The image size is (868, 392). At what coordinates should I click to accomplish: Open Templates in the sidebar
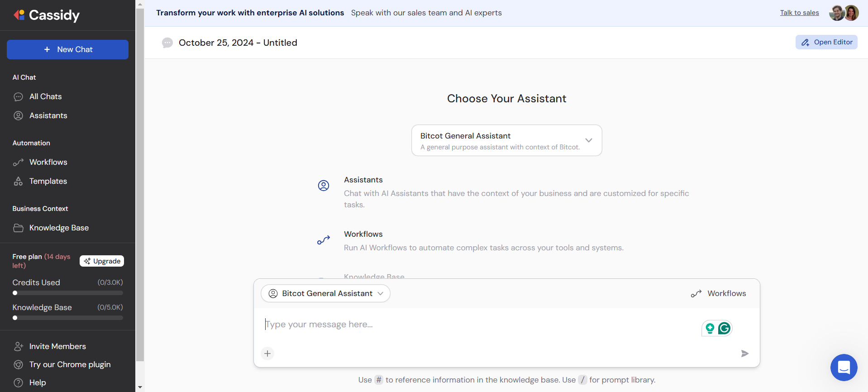click(48, 181)
